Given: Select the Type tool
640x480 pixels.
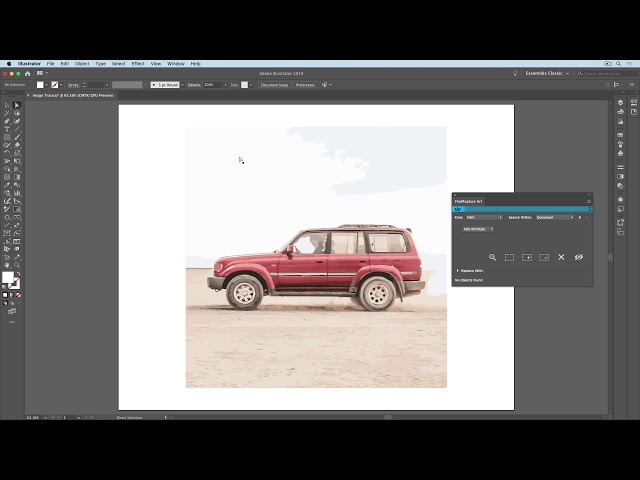Looking at the screenshot, I should pyautogui.click(x=7, y=129).
